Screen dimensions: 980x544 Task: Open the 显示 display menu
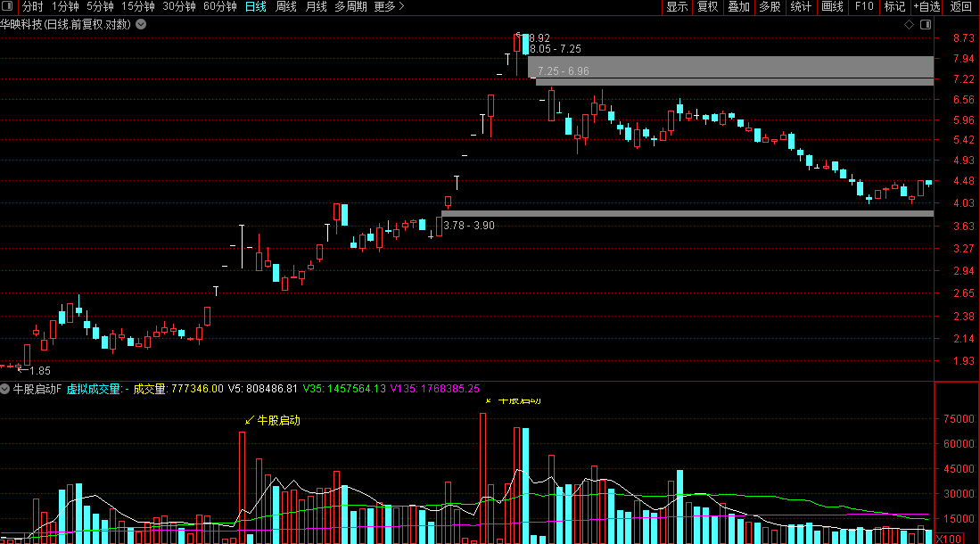pyautogui.click(x=677, y=7)
